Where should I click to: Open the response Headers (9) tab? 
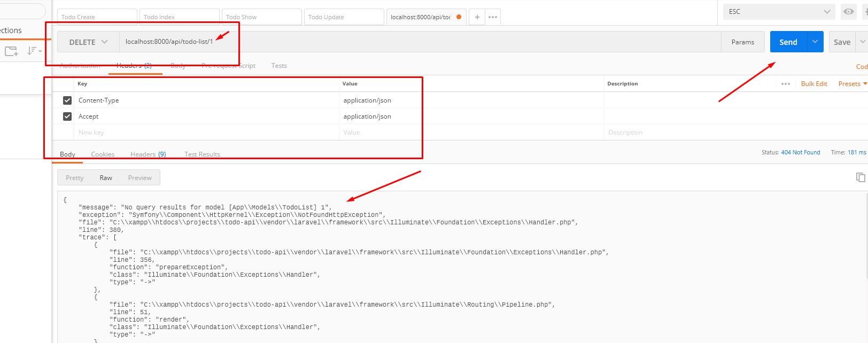pyautogui.click(x=148, y=154)
